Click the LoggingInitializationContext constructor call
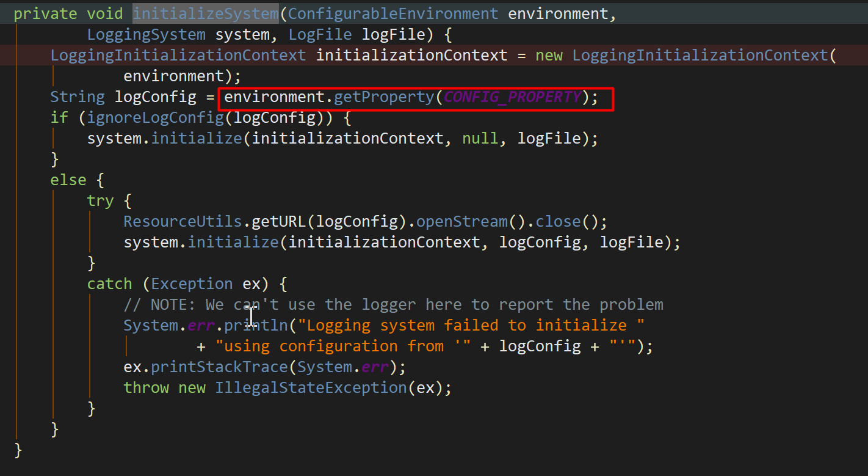This screenshot has height=476, width=868. pos(700,55)
